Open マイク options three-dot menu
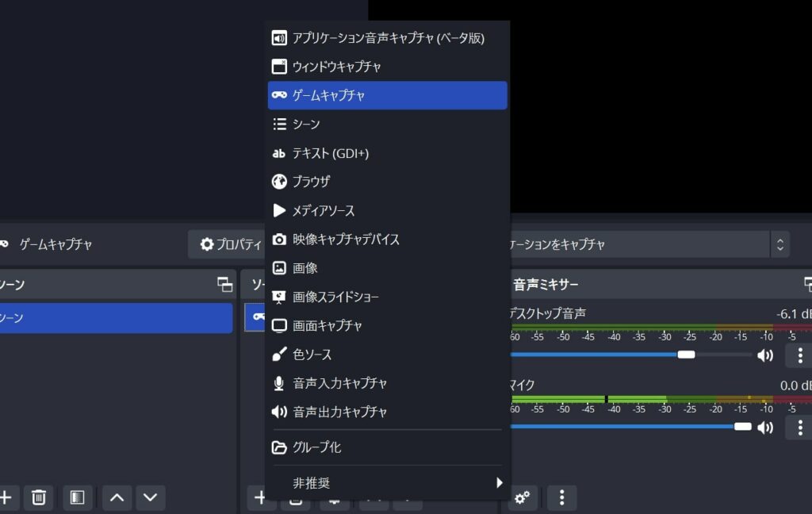Screen dimensions: 812x514 click(x=800, y=428)
